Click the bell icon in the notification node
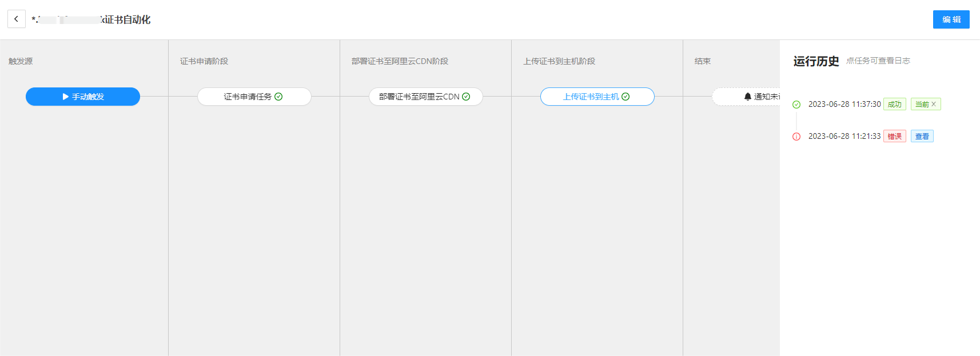The image size is (980, 356). [x=747, y=97]
